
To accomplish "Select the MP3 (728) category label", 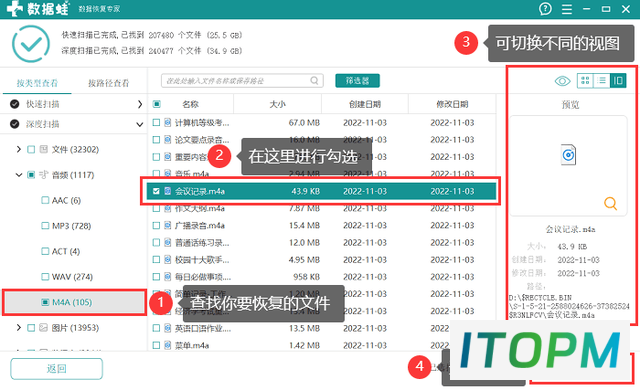I will pyautogui.click(x=71, y=226).
